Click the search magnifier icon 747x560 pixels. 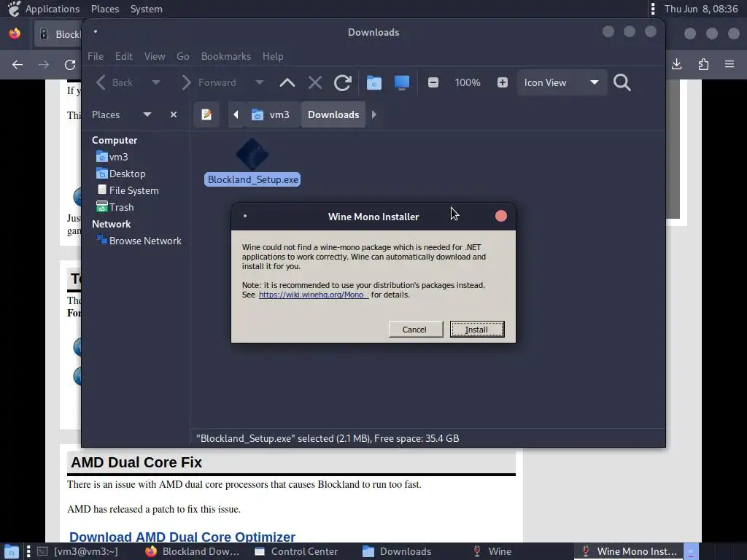coord(622,82)
